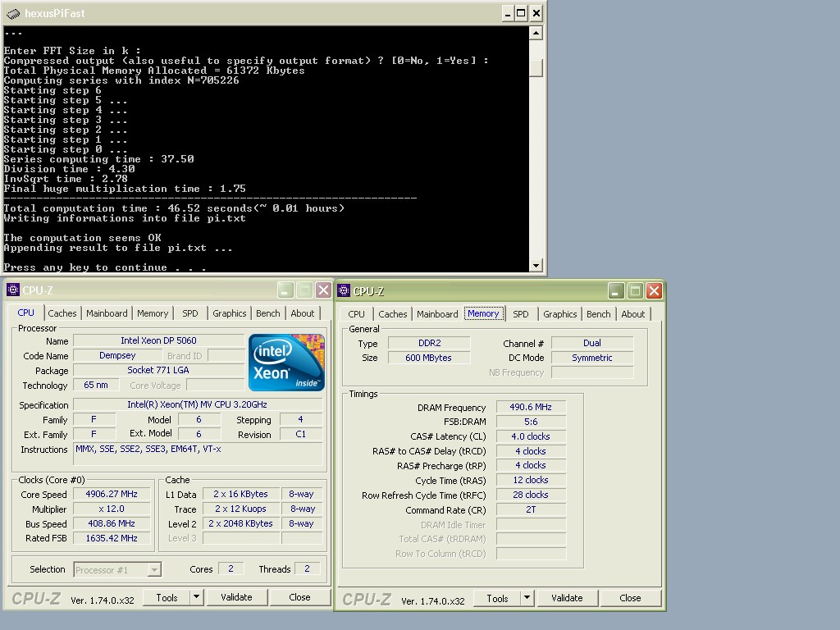Image resolution: width=840 pixels, height=630 pixels.
Task: Click CAS# Latency value 4.0 clocks
Action: point(531,436)
